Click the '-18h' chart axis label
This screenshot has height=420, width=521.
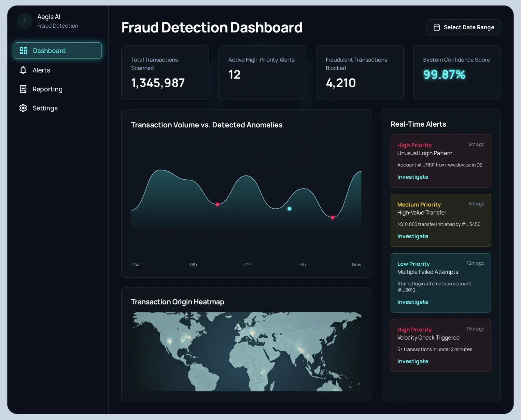(192, 265)
